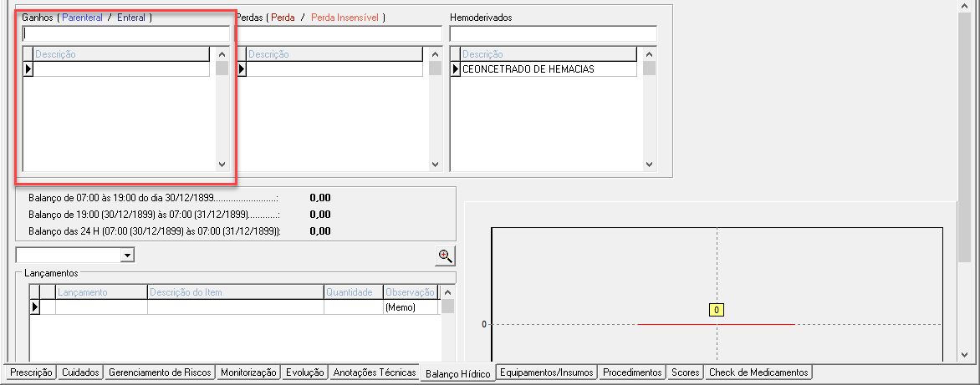Open the Monitorização tab
Screen dimensions: 980x385
248,372
